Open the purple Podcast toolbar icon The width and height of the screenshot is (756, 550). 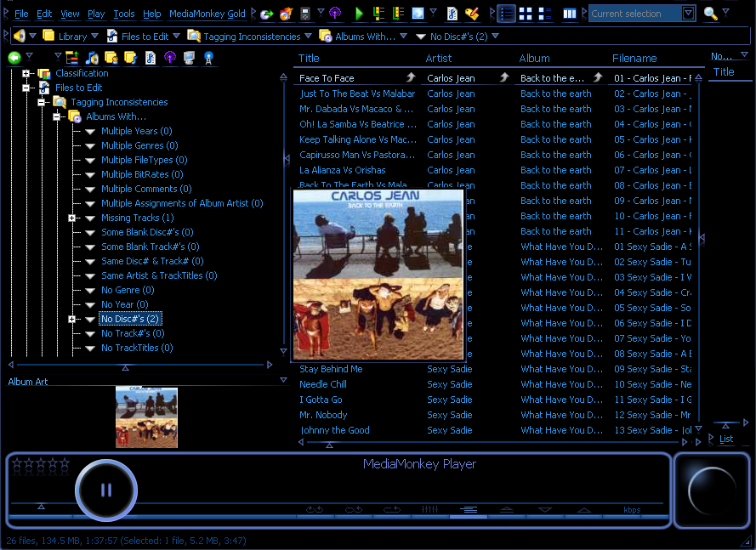(334, 14)
